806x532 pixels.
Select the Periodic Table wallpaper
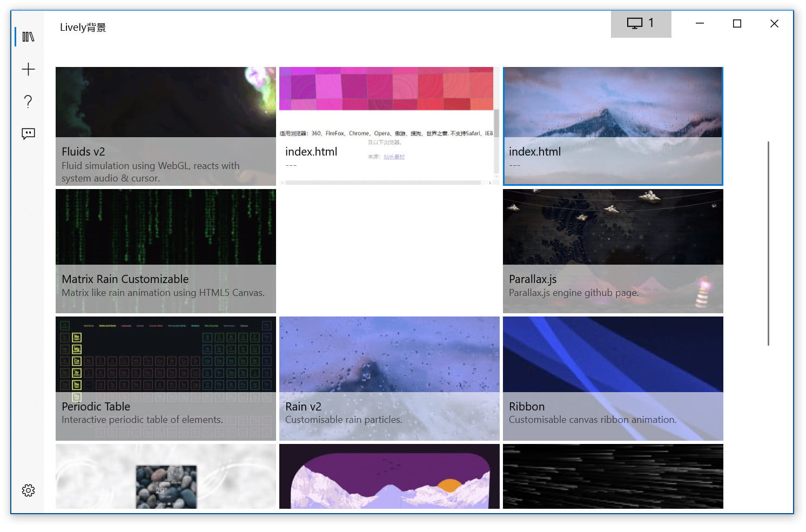(x=165, y=378)
